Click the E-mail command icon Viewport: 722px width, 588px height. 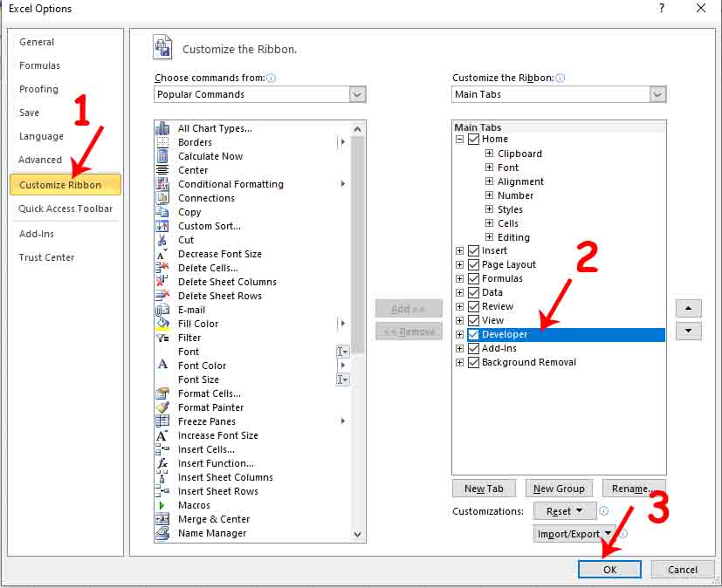(162, 310)
